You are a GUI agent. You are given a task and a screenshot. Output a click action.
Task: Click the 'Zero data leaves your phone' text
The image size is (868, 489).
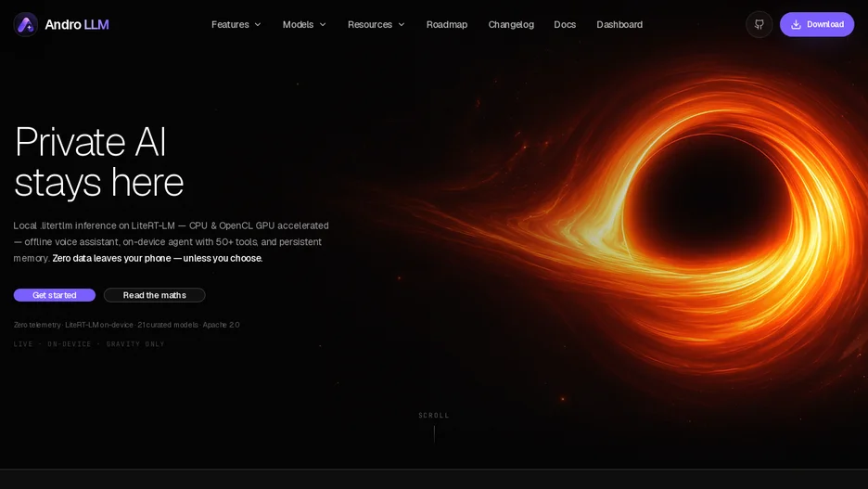coord(110,258)
